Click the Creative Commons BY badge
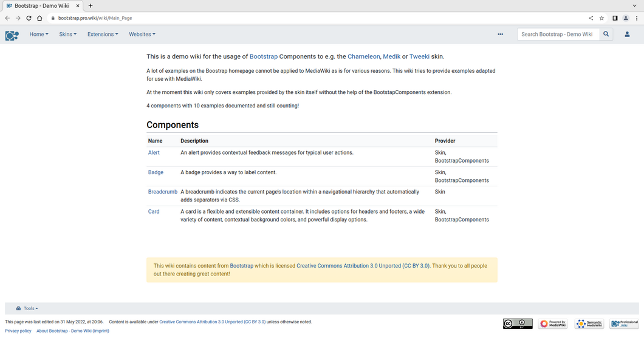The width and height of the screenshot is (644, 338). pos(518,323)
